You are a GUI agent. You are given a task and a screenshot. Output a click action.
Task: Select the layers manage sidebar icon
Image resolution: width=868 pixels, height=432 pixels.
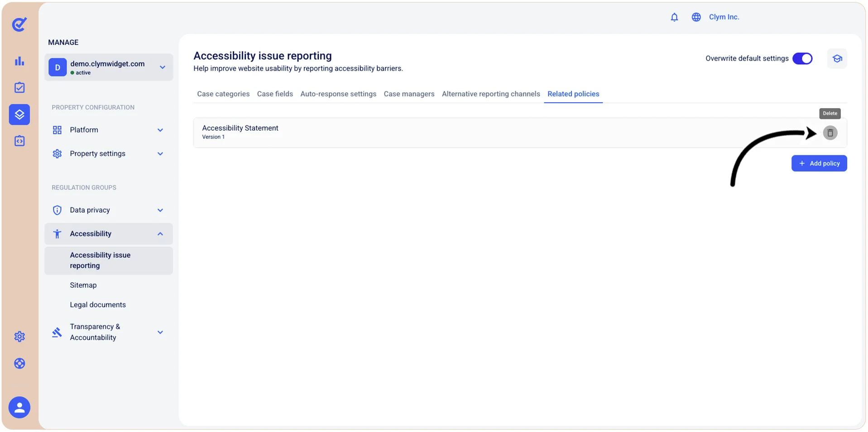click(x=19, y=114)
